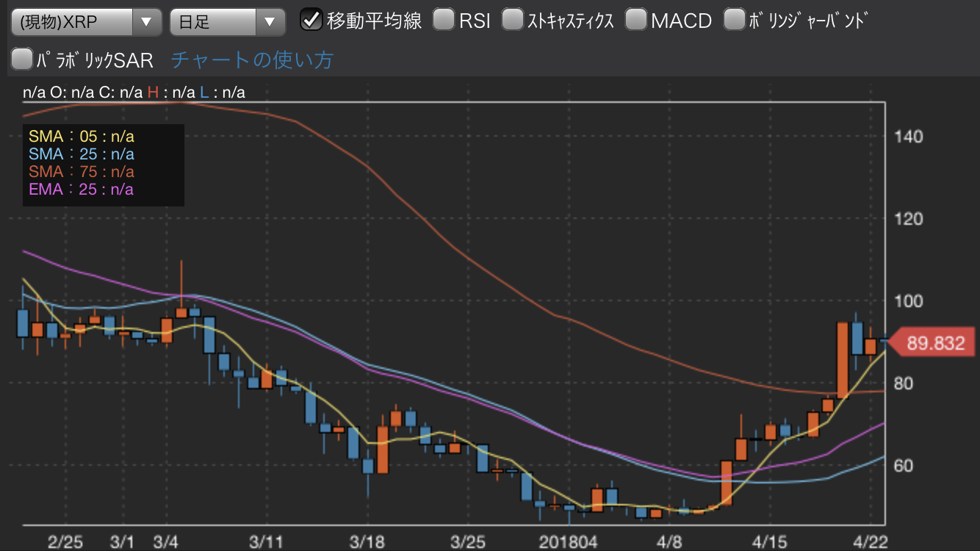Image resolution: width=980 pixels, height=551 pixels.
Task: Click the long-wick orange candle above 3/4
Action: pyautogui.click(x=181, y=312)
